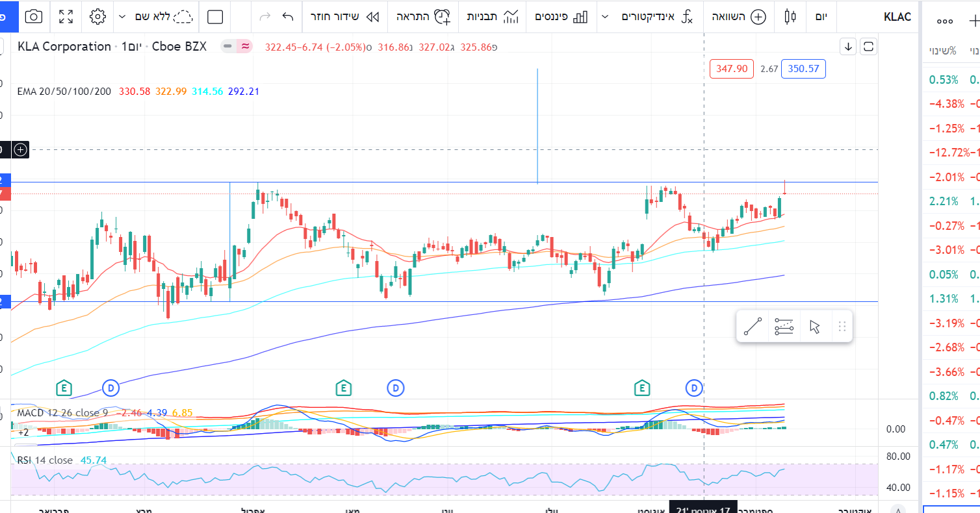The height and width of the screenshot is (513, 980).
Task: Click the dividend D marker near March
Action: [x=111, y=388]
